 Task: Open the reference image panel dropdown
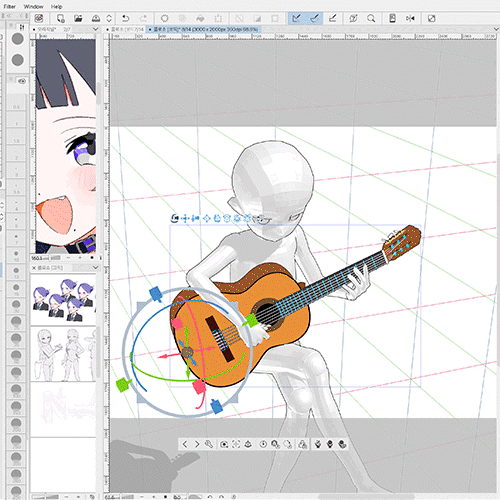(95, 267)
